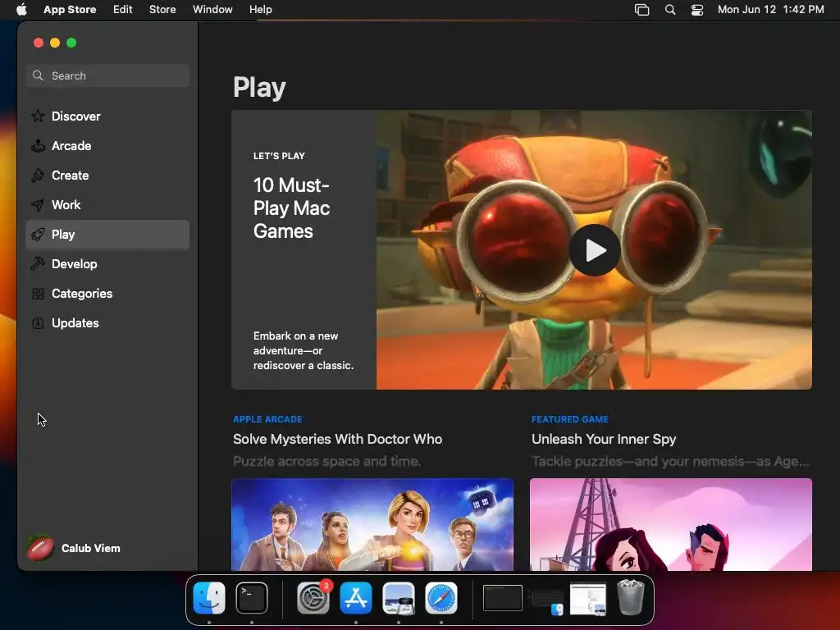
Task: Switch to the Create section
Action: coord(107,176)
